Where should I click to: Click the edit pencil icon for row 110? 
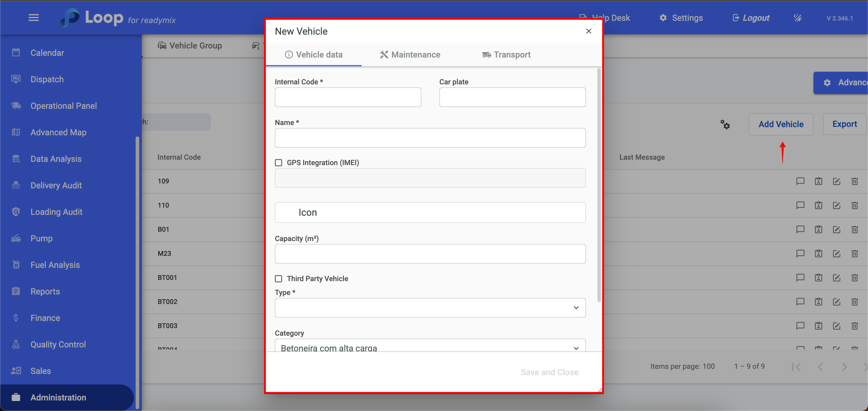[x=836, y=205]
